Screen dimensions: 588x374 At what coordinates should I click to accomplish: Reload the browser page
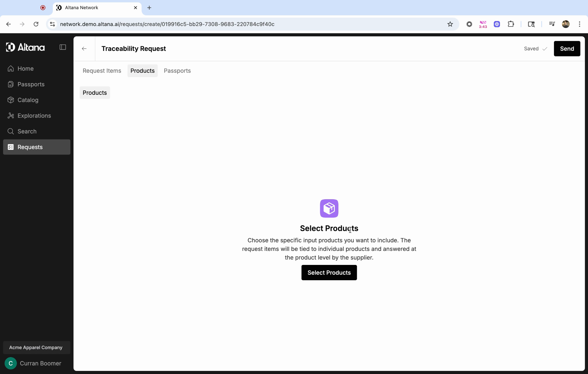coord(36,24)
